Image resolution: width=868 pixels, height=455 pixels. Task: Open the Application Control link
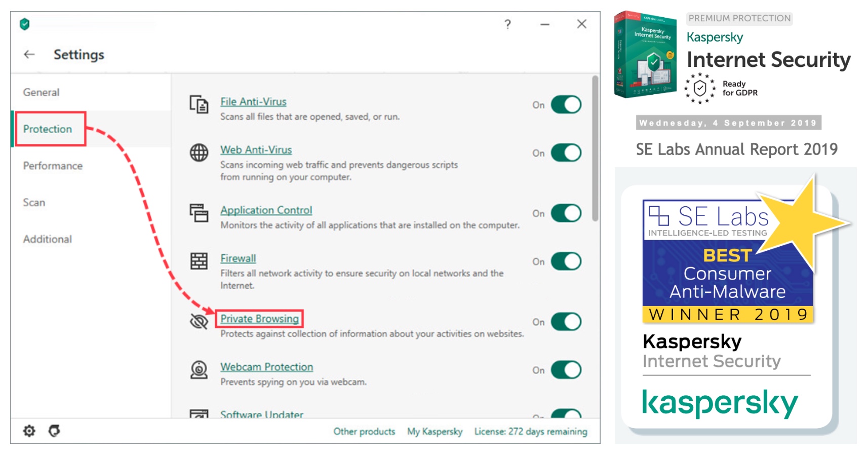pos(266,210)
